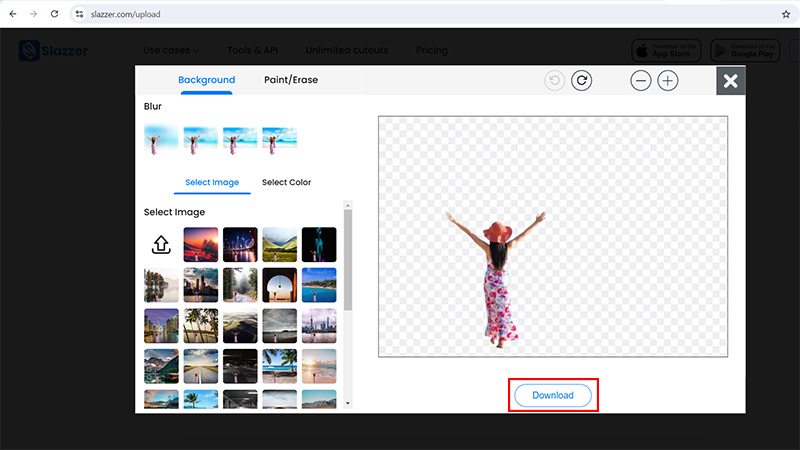Click the undo arrow icon
The image size is (800, 450).
pos(555,81)
